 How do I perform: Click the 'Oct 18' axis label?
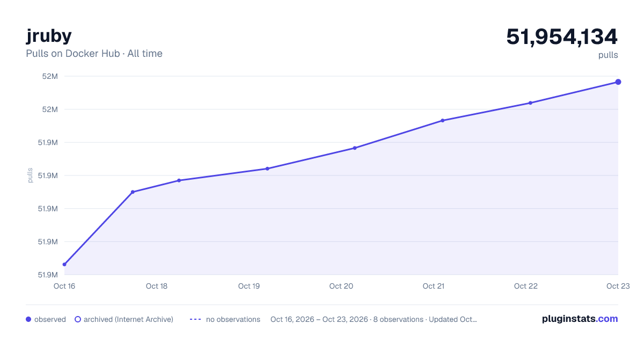click(157, 286)
